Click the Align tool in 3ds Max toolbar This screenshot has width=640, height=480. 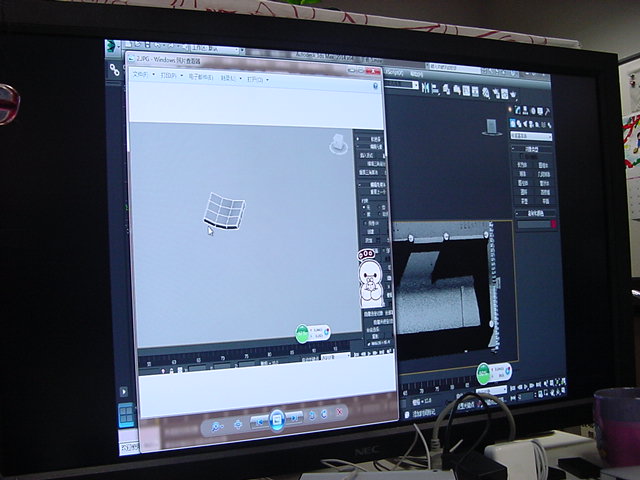point(435,88)
